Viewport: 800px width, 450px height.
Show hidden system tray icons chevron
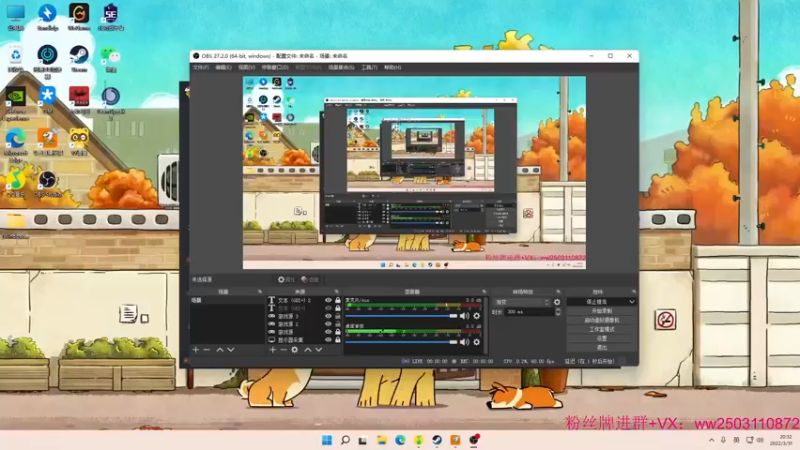click(x=711, y=440)
